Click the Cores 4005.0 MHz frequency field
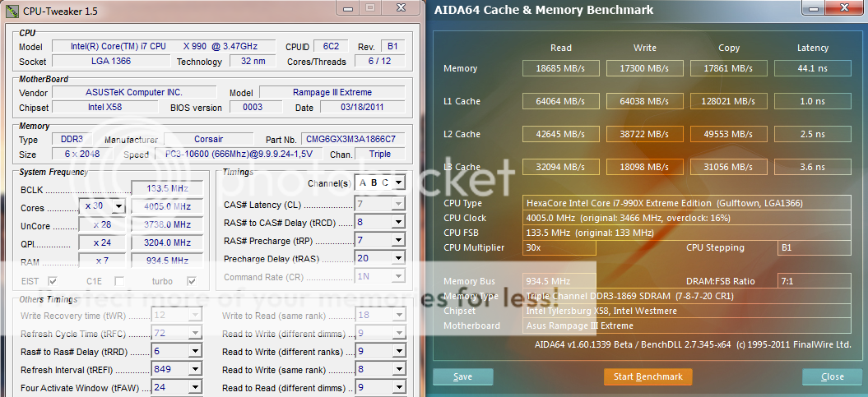Viewport: 868px width, 397px height. point(168,207)
